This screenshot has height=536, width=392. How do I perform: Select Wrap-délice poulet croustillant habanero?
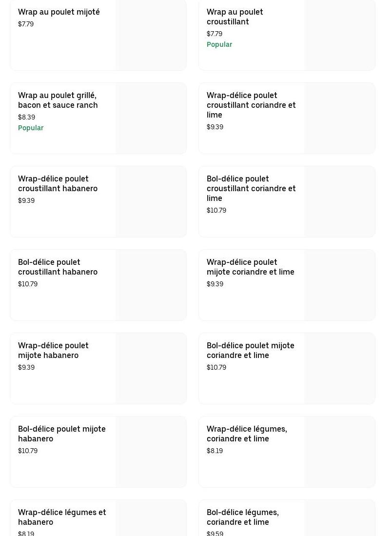point(58,183)
